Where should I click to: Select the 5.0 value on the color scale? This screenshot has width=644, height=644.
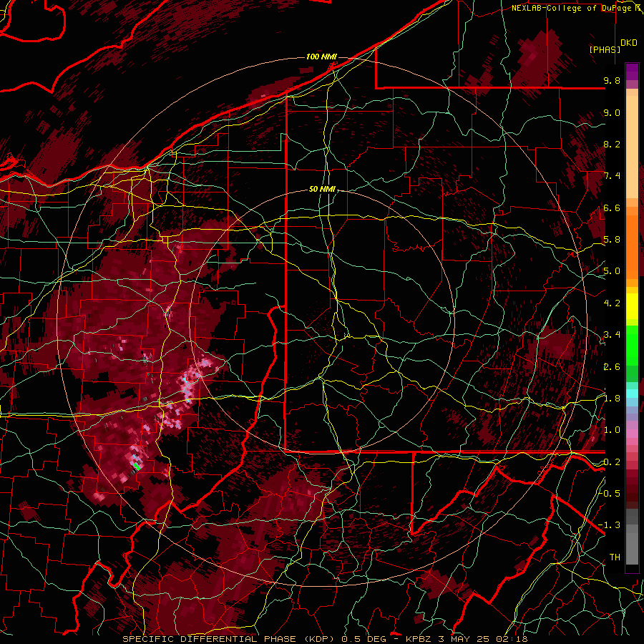[612, 271]
